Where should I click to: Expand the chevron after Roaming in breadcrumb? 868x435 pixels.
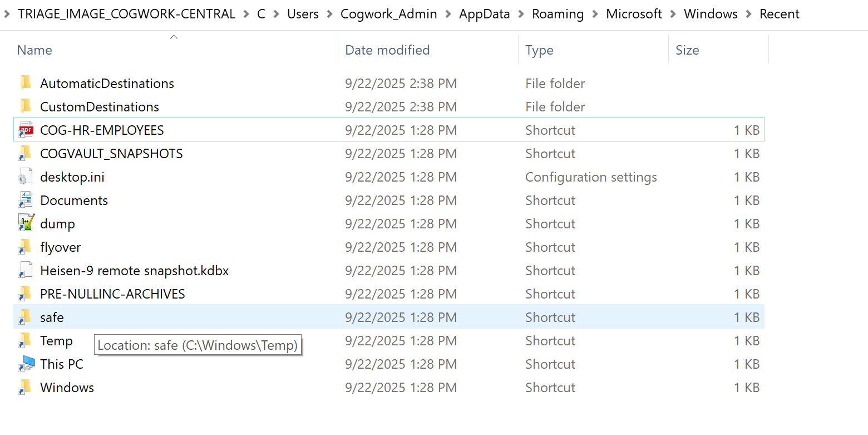coord(595,14)
